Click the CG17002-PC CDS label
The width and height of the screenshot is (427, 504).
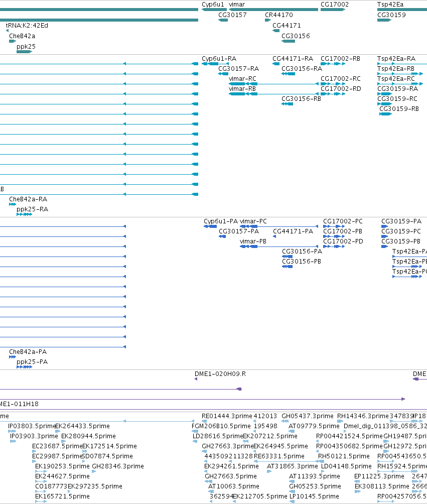pos(343,221)
